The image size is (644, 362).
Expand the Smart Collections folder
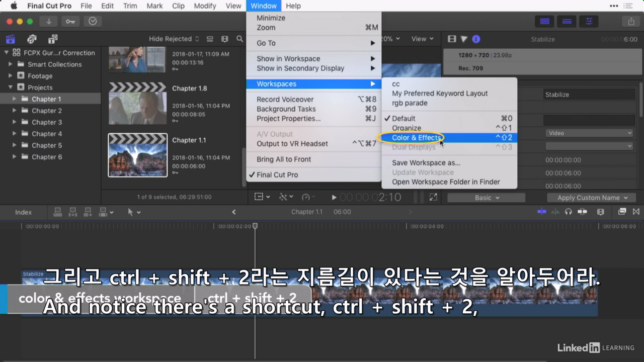click(x=11, y=64)
